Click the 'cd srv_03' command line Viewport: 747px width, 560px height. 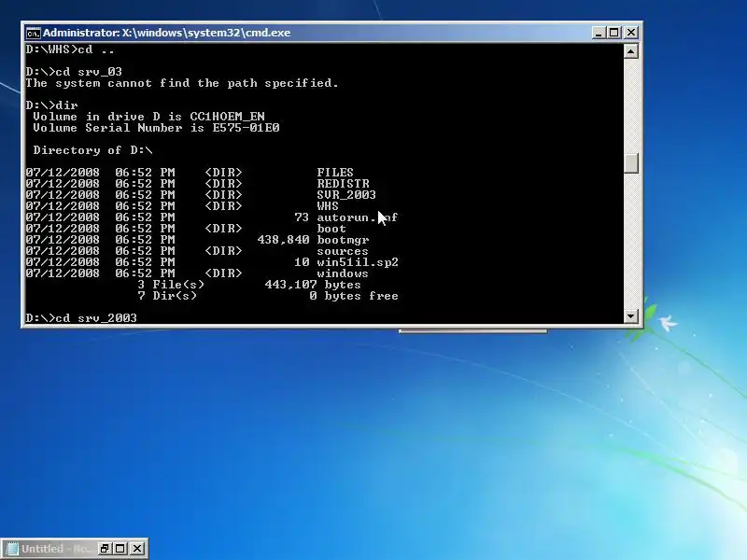pyautogui.click(x=74, y=72)
